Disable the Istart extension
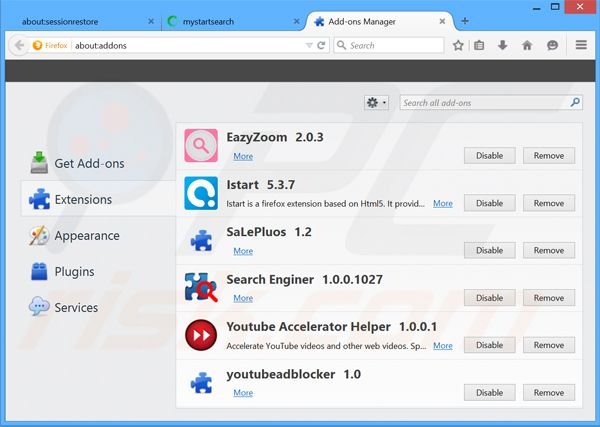 (x=490, y=203)
